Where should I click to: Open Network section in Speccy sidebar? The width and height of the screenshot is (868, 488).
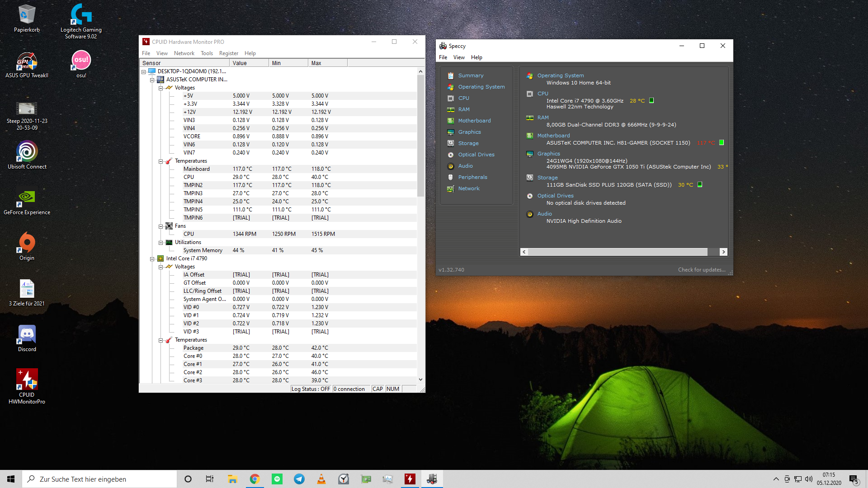coord(469,188)
